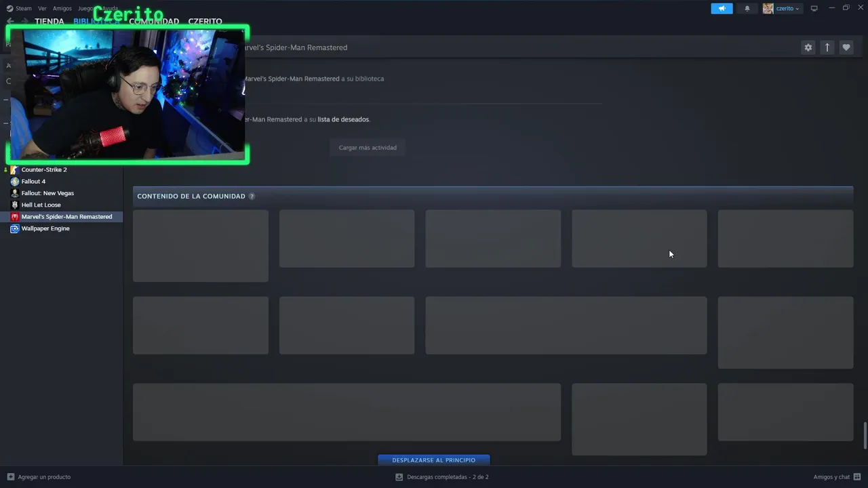Click CONTENIDO DE LA COMUNIDAD heading
Viewport: 868px width, 488px height.
[x=191, y=197]
